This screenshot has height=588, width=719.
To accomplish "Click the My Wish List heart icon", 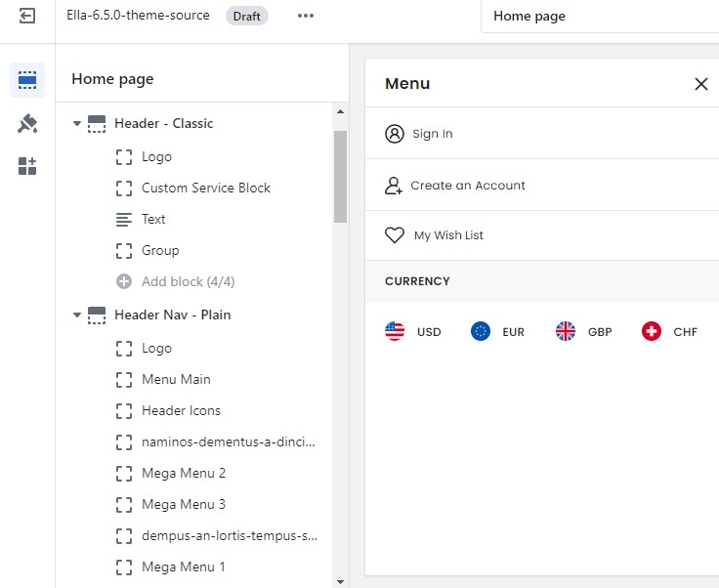I will click(395, 235).
